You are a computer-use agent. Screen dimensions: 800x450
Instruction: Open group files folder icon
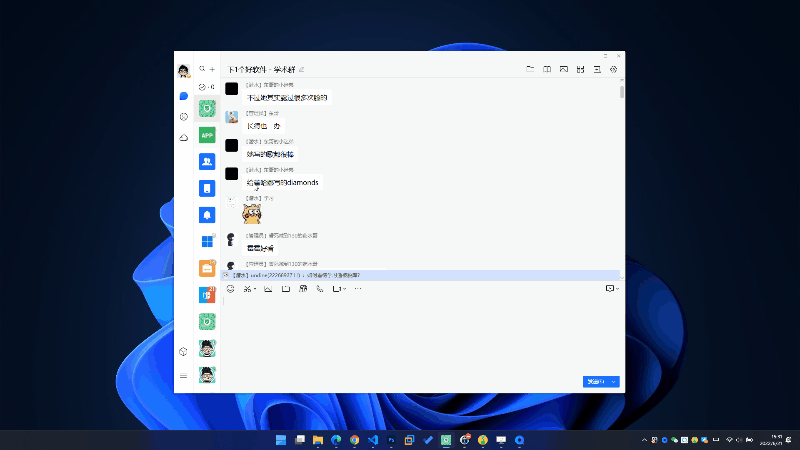(530, 69)
